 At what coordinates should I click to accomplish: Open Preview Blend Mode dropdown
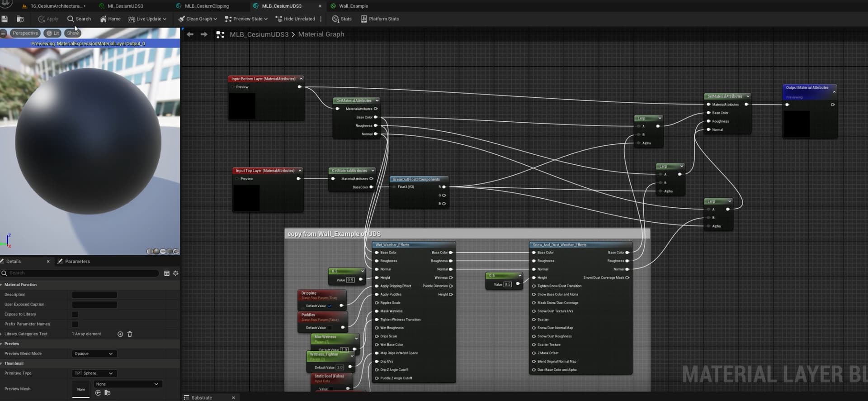point(94,353)
